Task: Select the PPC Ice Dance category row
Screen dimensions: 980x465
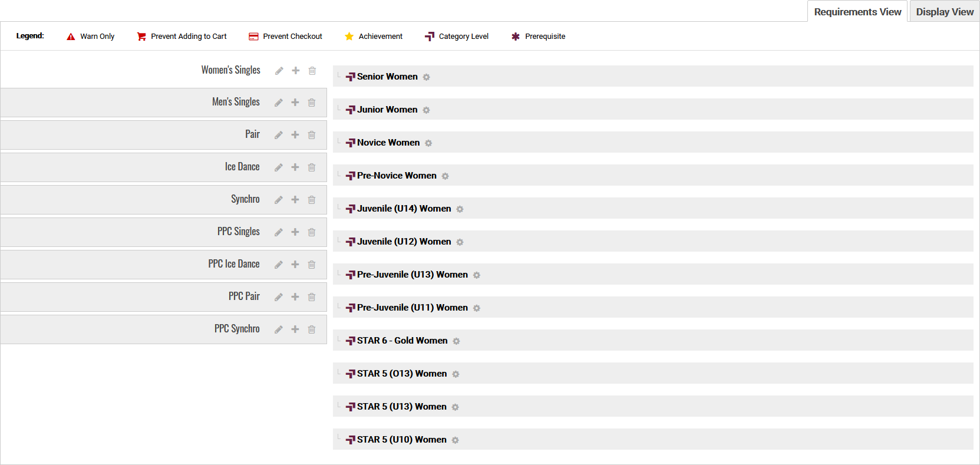Action: coord(234,264)
